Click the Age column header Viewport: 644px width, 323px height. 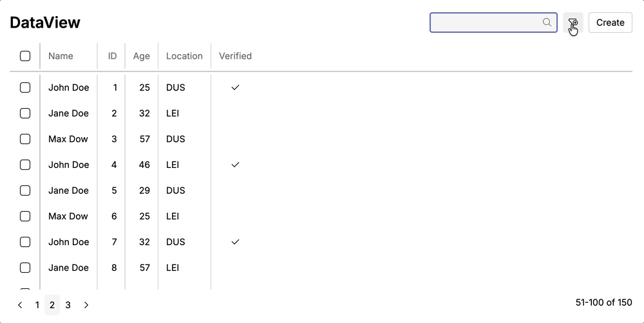(141, 56)
